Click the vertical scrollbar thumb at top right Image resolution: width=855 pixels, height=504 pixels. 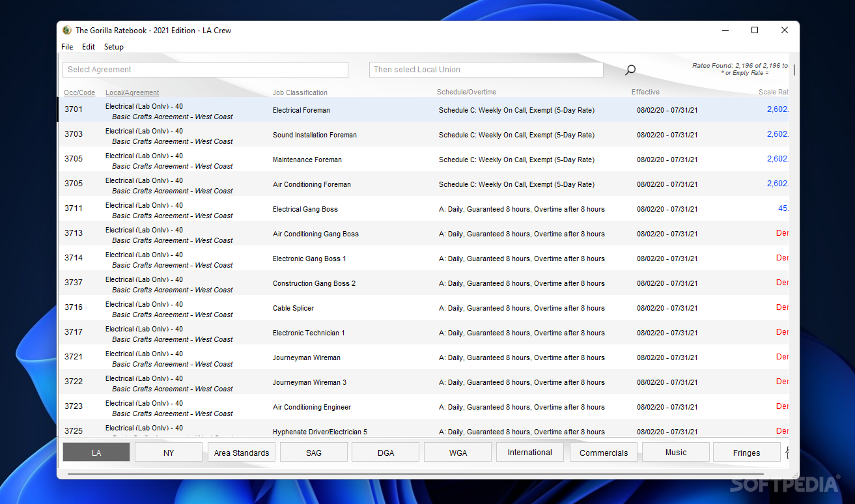tap(794, 70)
